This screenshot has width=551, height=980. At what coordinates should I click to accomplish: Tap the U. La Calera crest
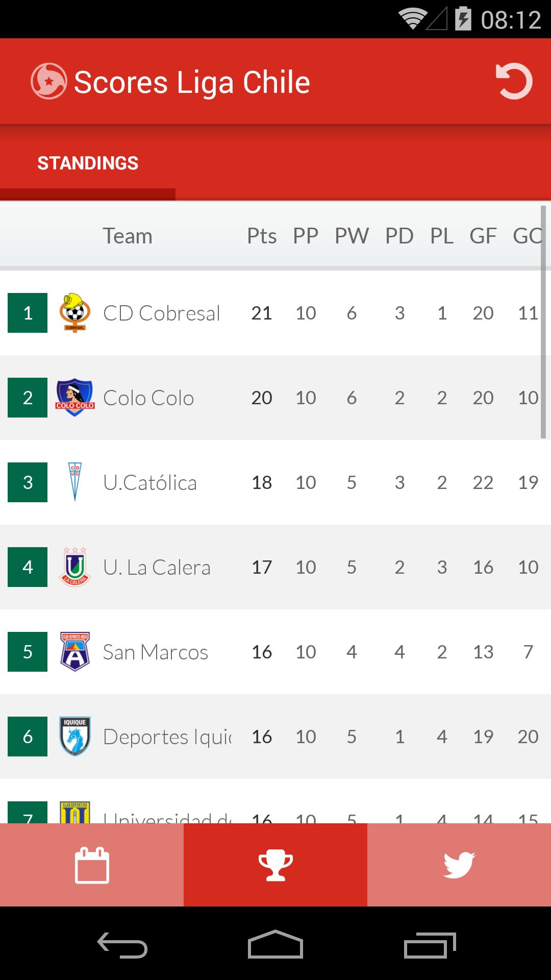click(x=75, y=567)
